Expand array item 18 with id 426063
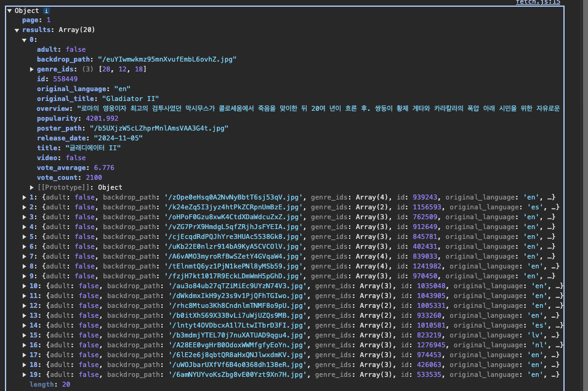 coord(25,365)
